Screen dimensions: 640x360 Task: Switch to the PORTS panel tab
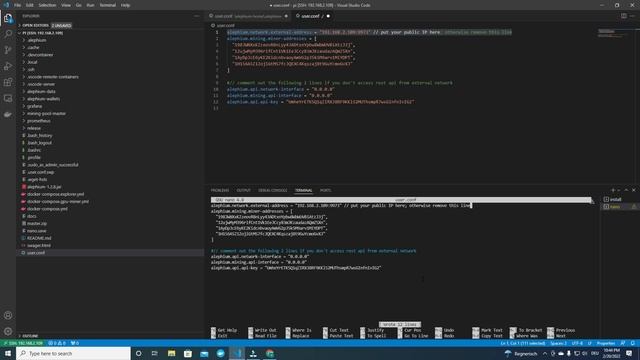point(325,190)
